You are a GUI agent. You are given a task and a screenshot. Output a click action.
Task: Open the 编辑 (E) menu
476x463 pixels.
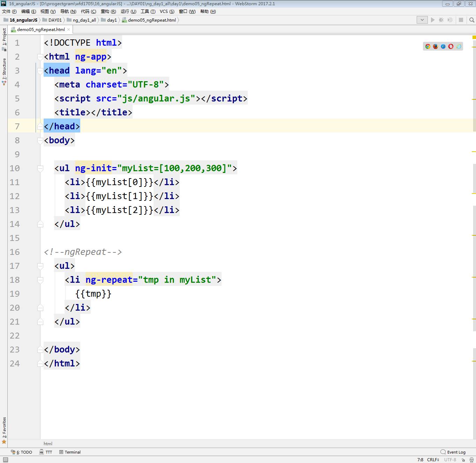[29, 12]
